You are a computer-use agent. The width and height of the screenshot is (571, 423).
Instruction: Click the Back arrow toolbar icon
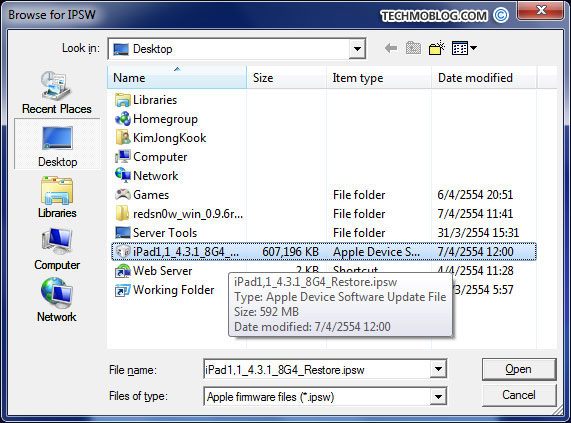[391, 48]
